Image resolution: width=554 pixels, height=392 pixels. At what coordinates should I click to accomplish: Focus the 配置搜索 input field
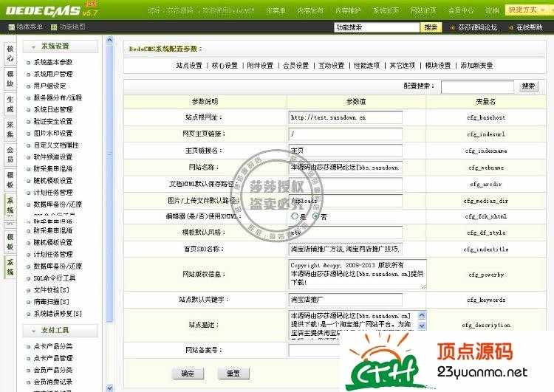[x=478, y=87]
